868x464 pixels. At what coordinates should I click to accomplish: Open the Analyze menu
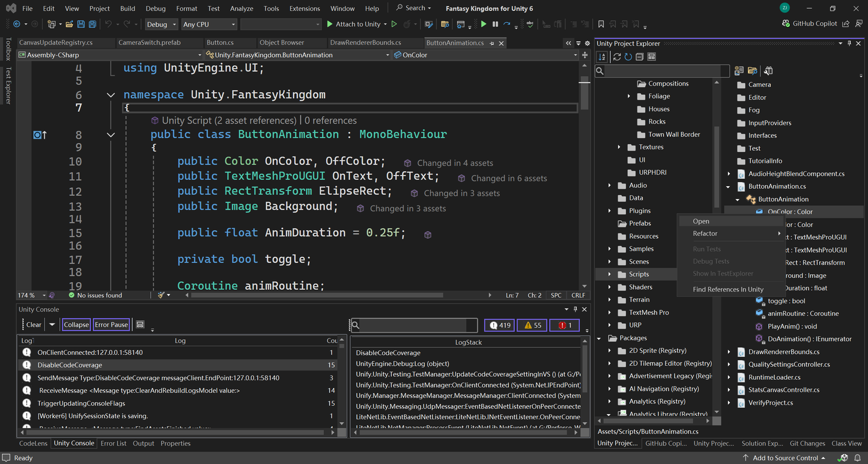coord(241,9)
